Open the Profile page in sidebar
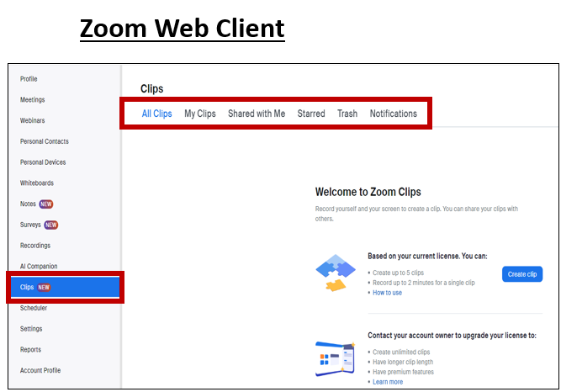Viewport: 561px width, 392px height. [x=29, y=79]
